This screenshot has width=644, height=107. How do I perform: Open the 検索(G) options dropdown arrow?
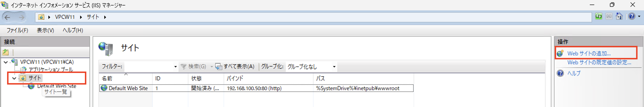coord(212,67)
